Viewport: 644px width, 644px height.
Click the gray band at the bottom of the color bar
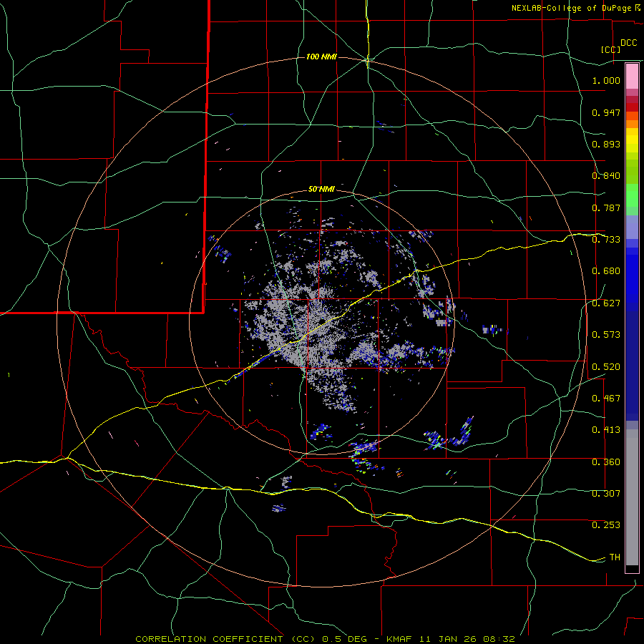(x=632, y=497)
